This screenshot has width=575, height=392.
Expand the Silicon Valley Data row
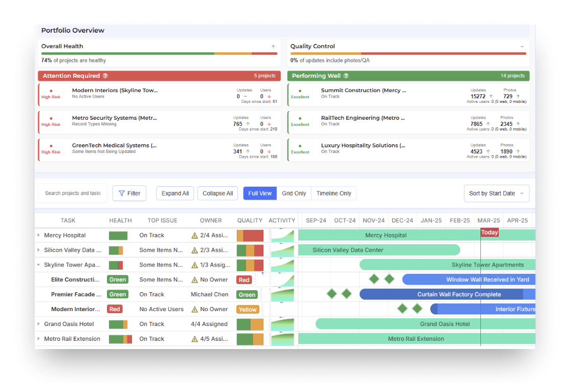point(38,250)
